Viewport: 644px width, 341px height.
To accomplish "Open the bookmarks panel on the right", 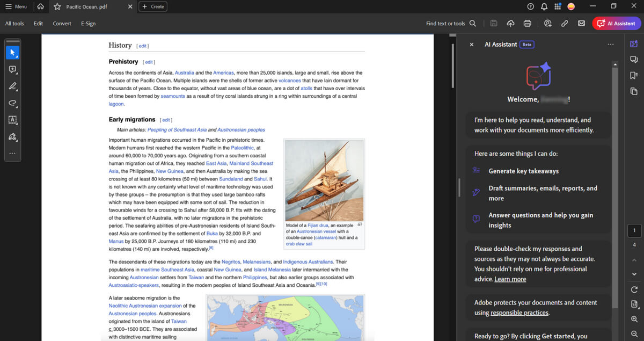I will coord(634,76).
